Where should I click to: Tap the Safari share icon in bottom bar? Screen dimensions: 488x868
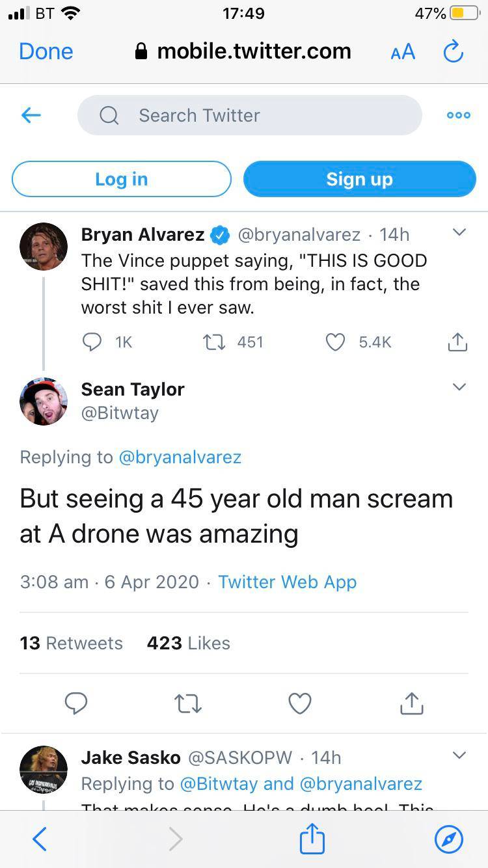click(312, 839)
